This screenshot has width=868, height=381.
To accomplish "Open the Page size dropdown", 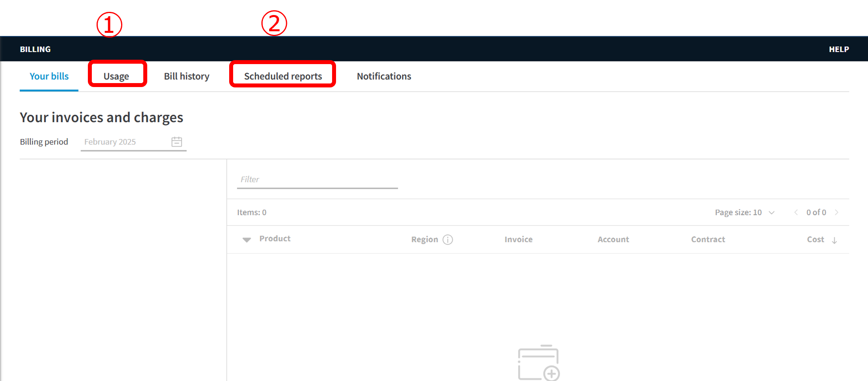I will pyautogui.click(x=745, y=212).
